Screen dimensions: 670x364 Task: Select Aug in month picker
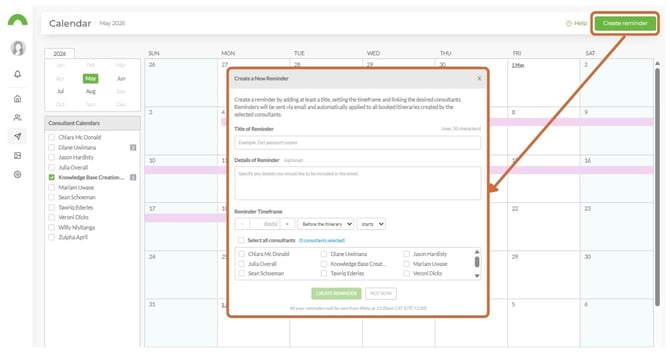pyautogui.click(x=91, y=91)
